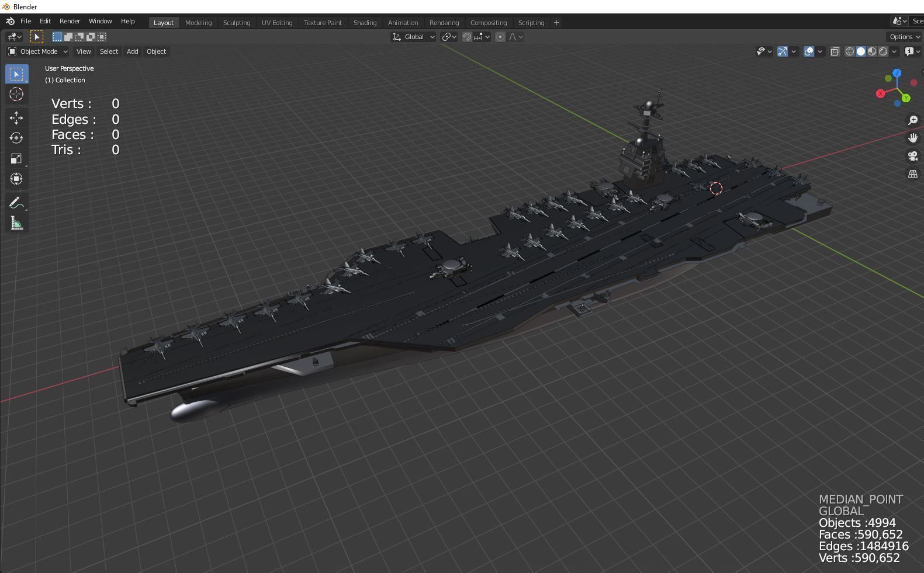Open proportional falloff dropdown
The height and width of the screenshot is (573, 924).
pos(516,37)
